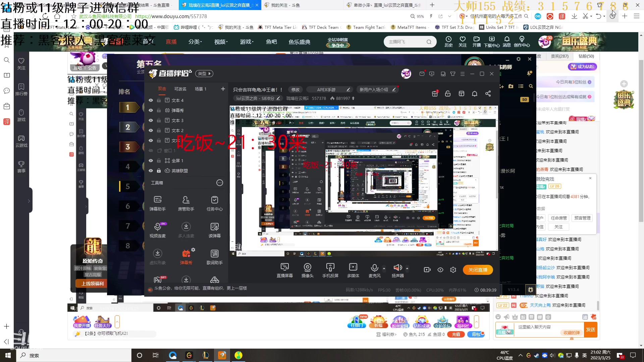Open the 房管助手 tool

(x=186, y=203)
